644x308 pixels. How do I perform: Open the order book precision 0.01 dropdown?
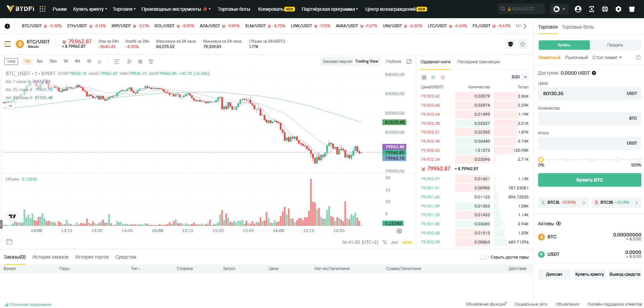pos(519,77)
